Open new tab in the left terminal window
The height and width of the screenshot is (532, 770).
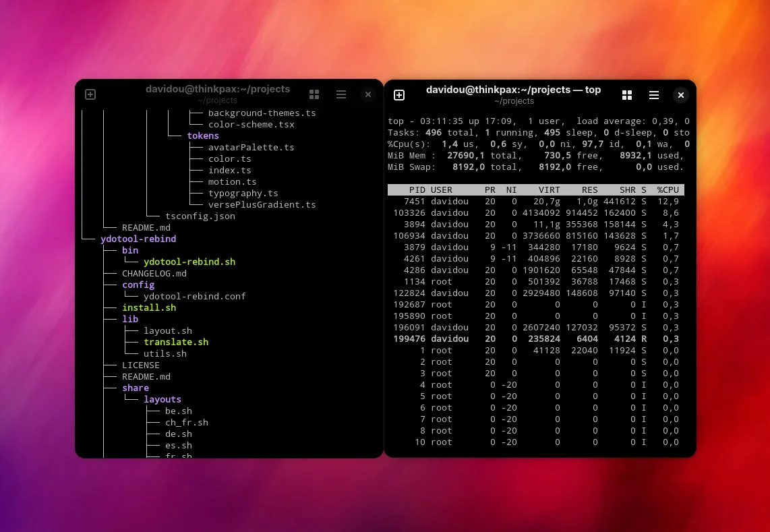coord(90,94)
